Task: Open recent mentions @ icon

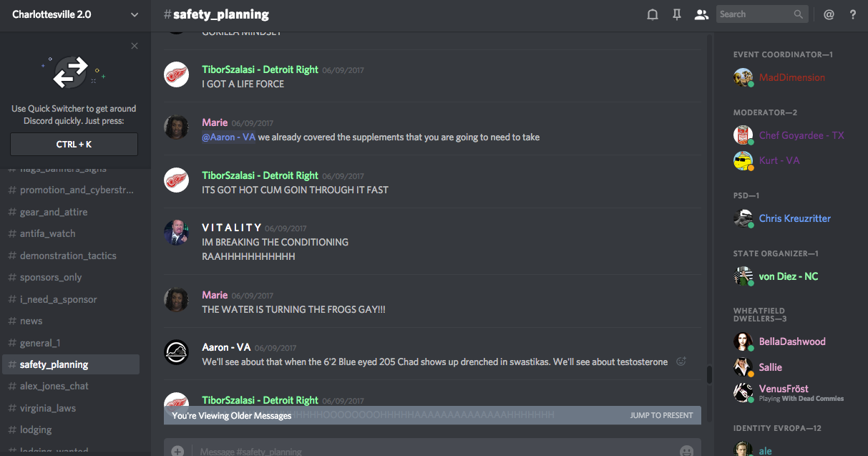Action: coord(829,14)
